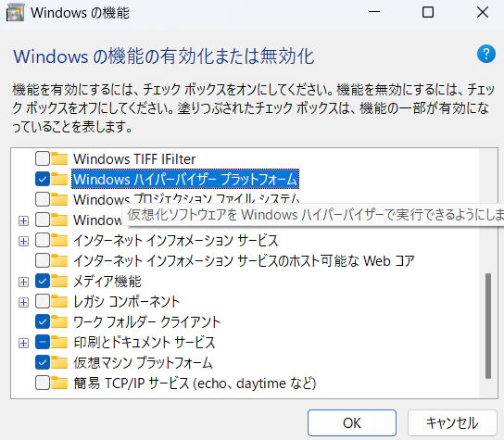The width and height of the screenshot is (504, 440).
Task: Expand the partially hidden Window... tree node
Action: [x=23, y=220]
